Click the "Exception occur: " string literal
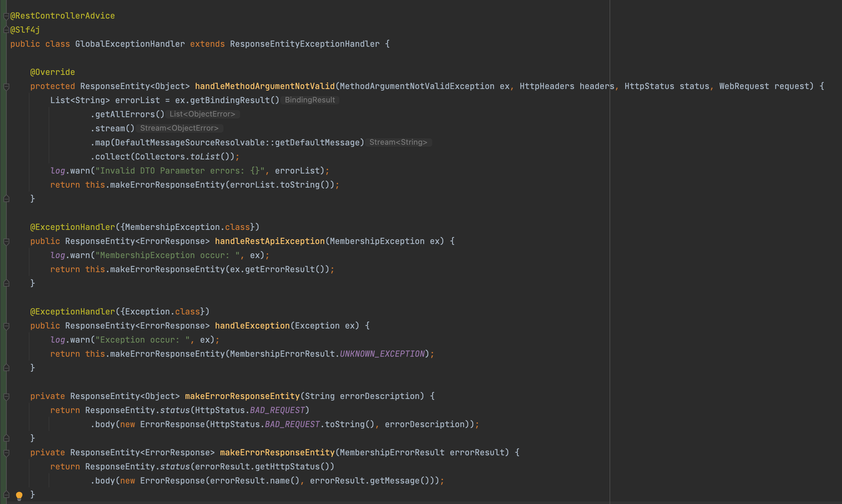This screenshot has height=504, width=842. [x=142, y=340]
